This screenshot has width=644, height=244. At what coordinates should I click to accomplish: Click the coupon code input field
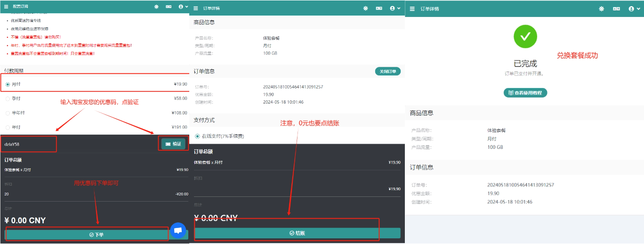coord(28,144)
